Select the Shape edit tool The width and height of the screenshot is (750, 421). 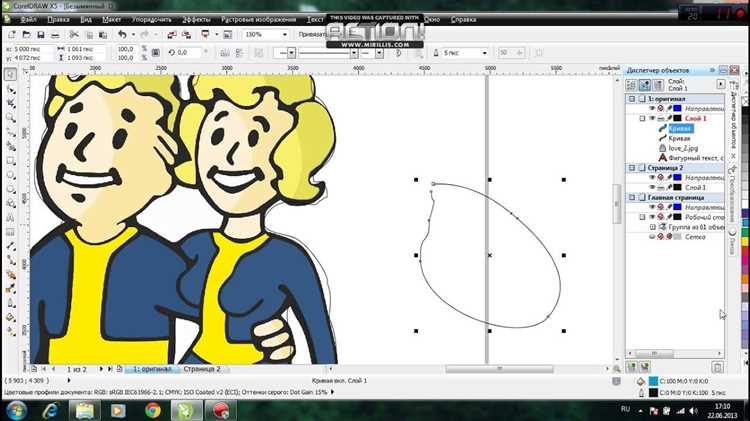click(x=11, y=89)
